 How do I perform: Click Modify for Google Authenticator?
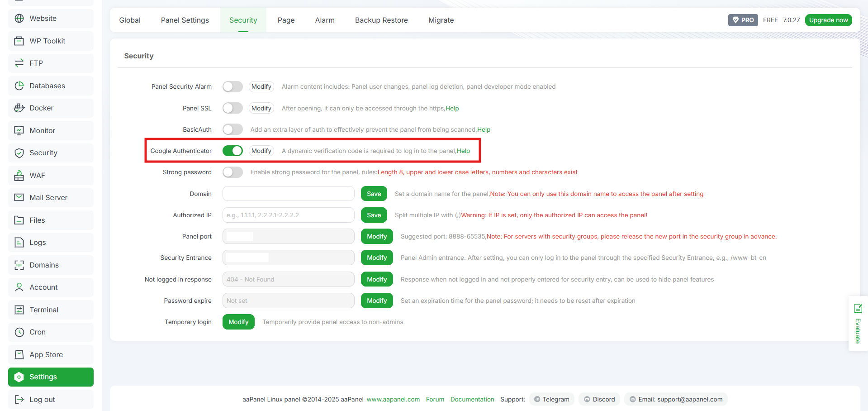click(x=261, y=151)
